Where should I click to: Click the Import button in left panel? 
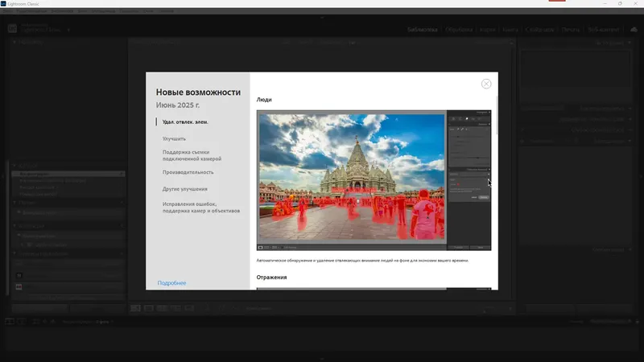click(39, 308)
